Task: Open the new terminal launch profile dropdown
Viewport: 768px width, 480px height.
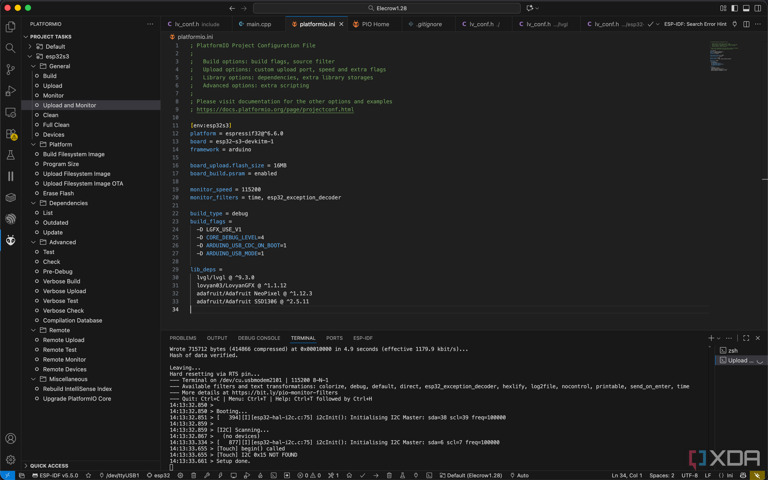Action: [x=719, y=338]
